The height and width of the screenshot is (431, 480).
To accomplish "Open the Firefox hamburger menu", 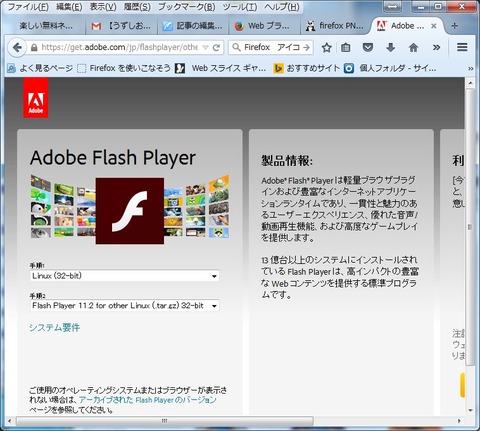I will click(462, 47).
